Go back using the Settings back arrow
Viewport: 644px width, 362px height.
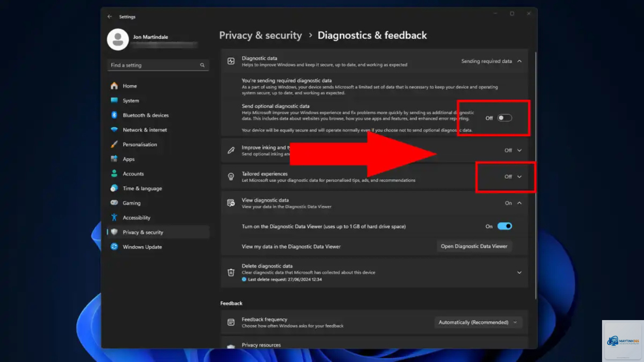click(x=110, y=16)
